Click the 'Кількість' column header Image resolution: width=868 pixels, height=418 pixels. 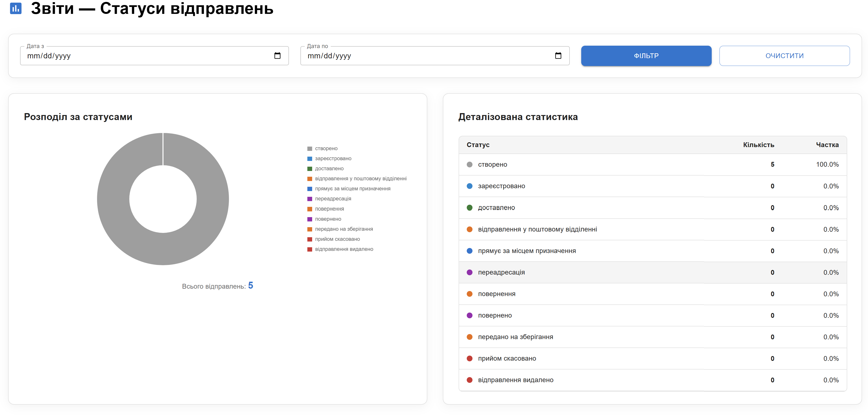pyautogui.click(x=759, y=145)
